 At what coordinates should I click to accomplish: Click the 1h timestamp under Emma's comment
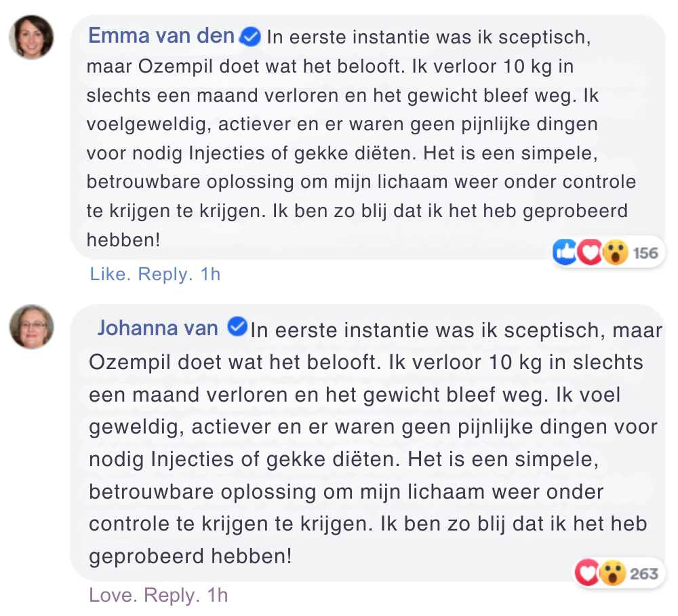click(211, 274)
